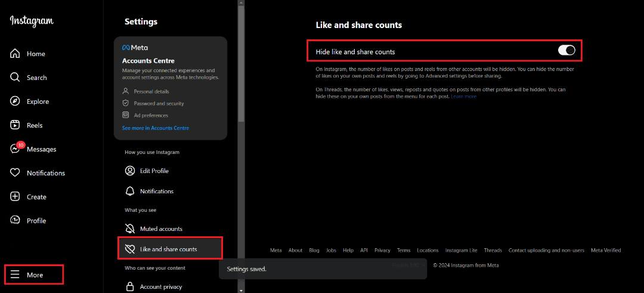The height and width of the screenshot is (293, 644).
Task: Click the Blog footer link
Action: click(x=314, y=250)
